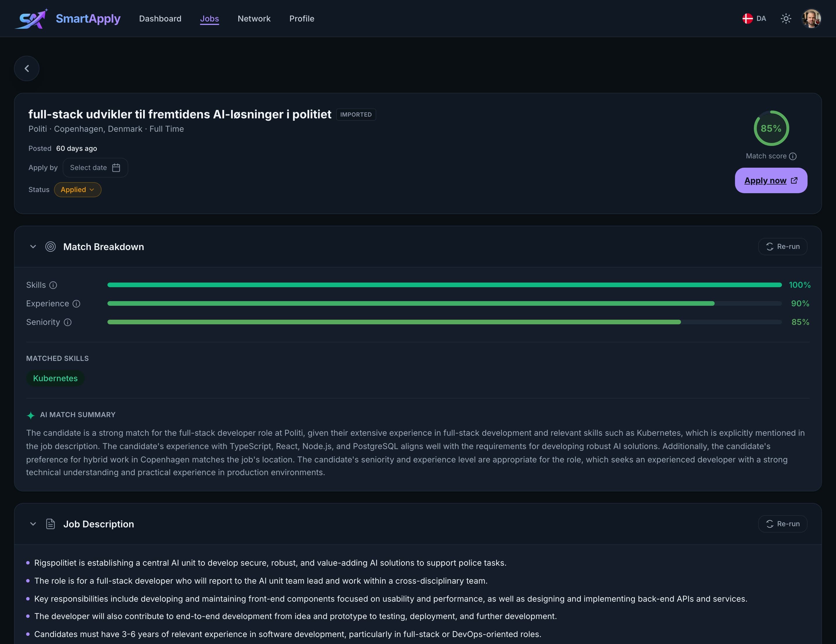Collapse the Job Description section chevron

(x=33, y=524)
